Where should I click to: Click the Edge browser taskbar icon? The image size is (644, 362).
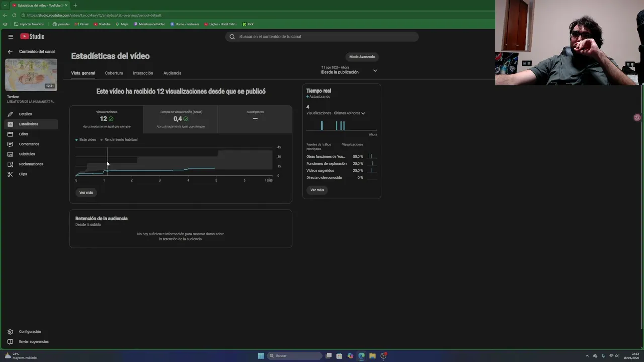coord(361,356)
